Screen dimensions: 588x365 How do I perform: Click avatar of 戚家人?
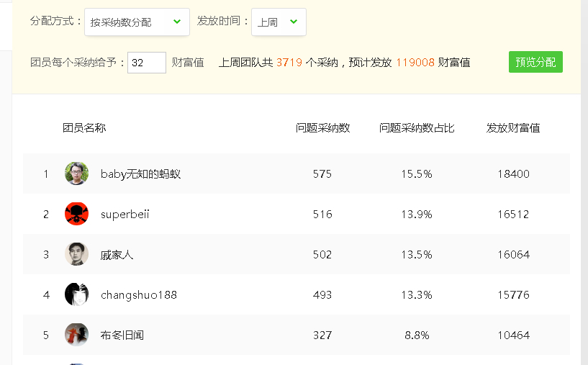76,254
